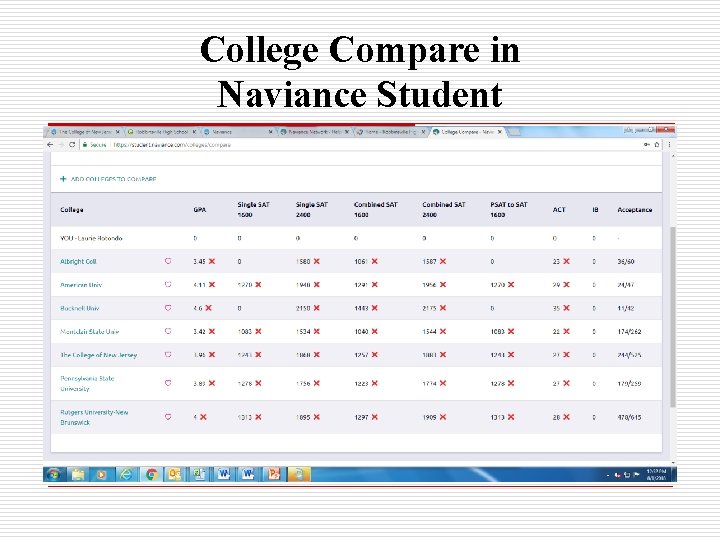Click the new tab button
Screen dimensions: 720x540
tap(515, 132)
